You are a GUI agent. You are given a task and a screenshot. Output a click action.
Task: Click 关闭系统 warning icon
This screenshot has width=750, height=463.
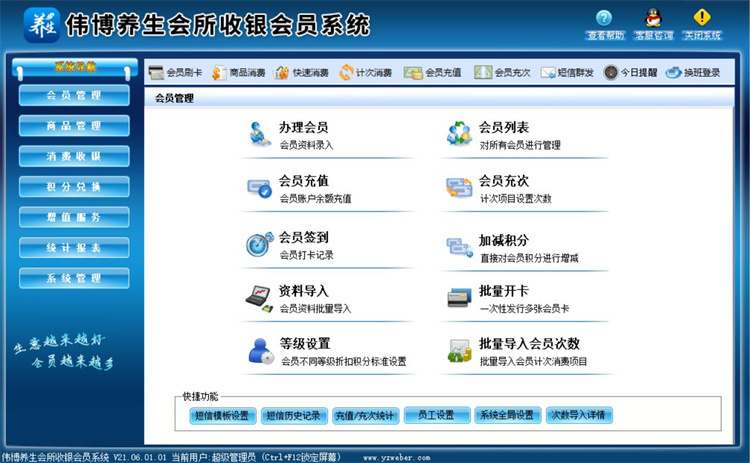(x=702, y=18)
